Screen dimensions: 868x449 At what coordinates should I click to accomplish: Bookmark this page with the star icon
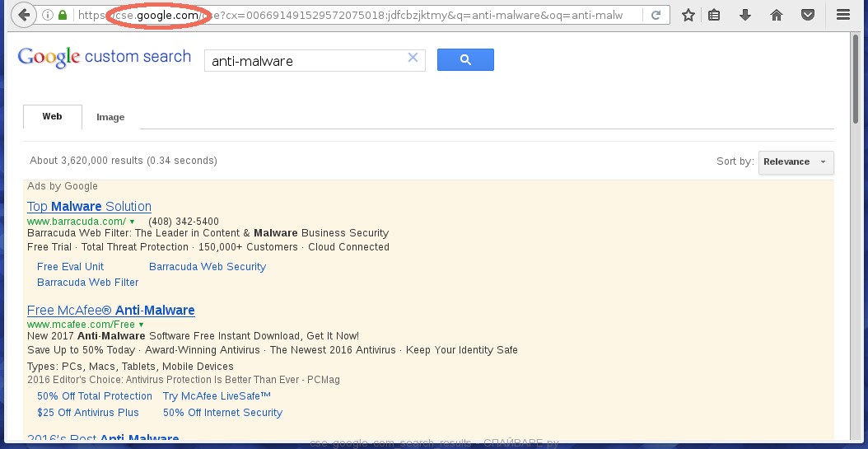point(688,16)
